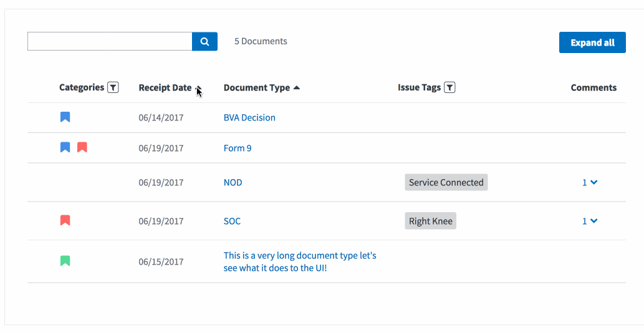This screenshot has width=644, height=332.
Task: Click blue bookmark in Form 9 row
Action: point(65,147)
